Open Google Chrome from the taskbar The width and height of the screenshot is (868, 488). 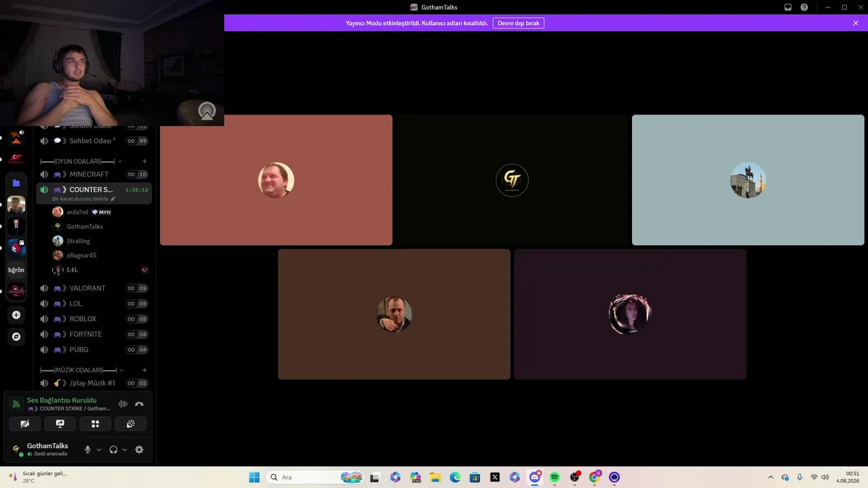tap(595, 477)
